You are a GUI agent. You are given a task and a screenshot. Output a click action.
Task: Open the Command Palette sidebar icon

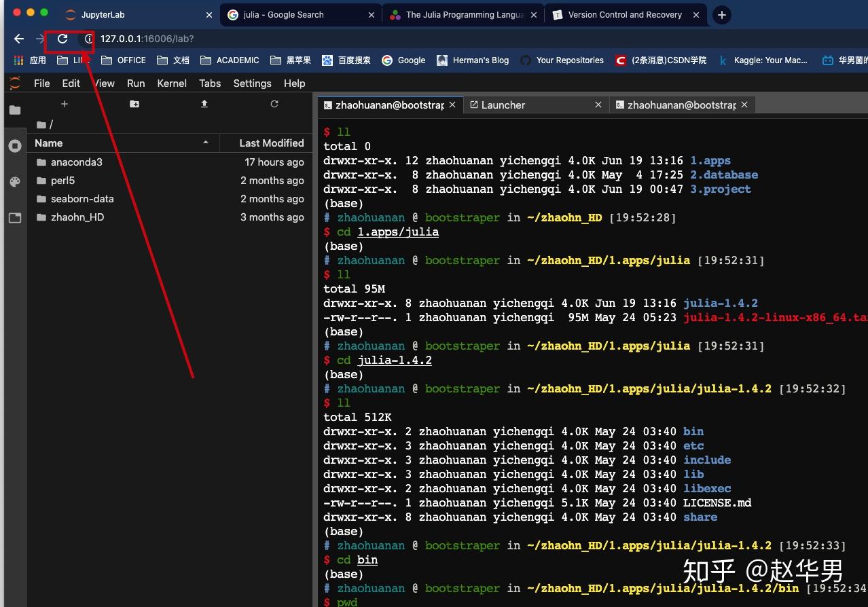(14, 181)
